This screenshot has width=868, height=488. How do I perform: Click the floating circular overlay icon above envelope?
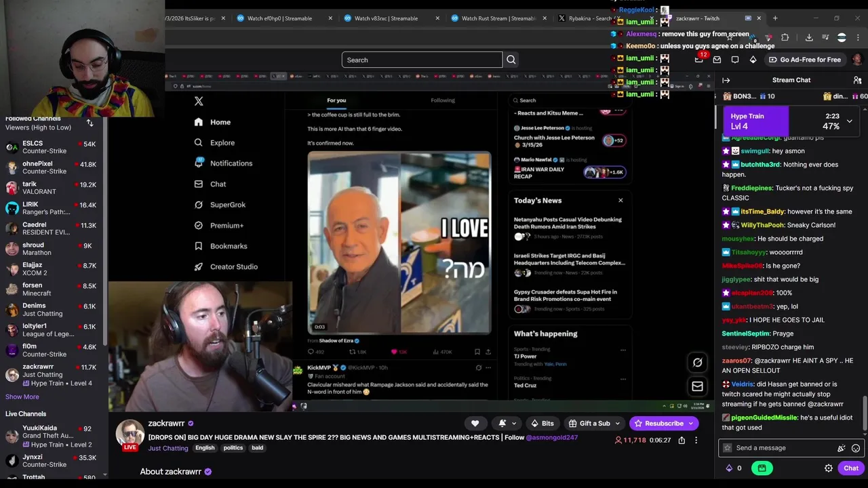click(697, 363)
